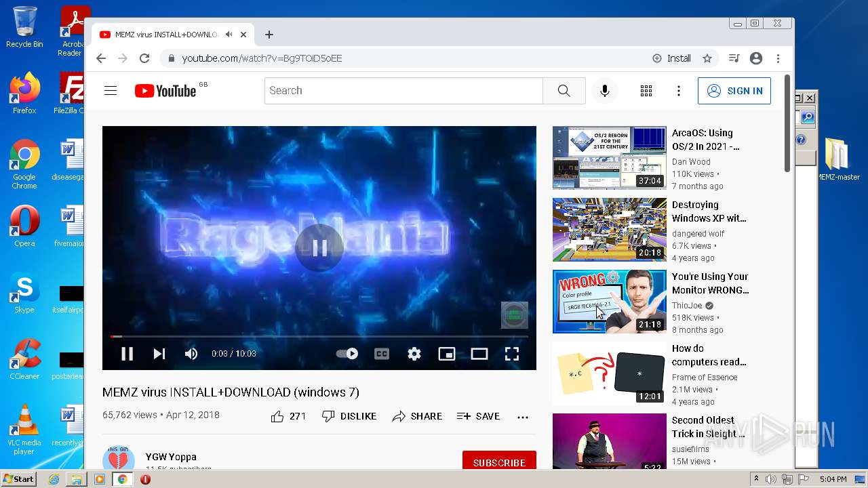Screen dimensions: 868x488
Task: Close the MEMZ virus tab
Action: [243, 35]
